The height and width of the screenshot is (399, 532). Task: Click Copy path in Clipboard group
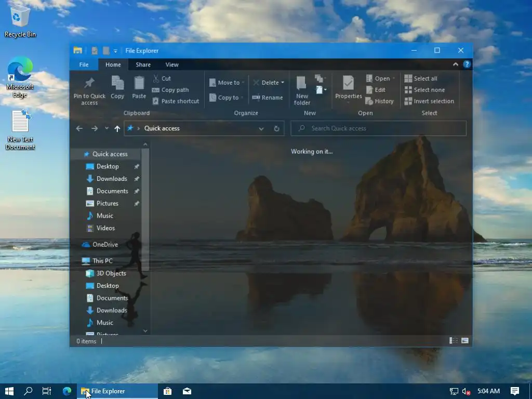(x=170, y=90)
